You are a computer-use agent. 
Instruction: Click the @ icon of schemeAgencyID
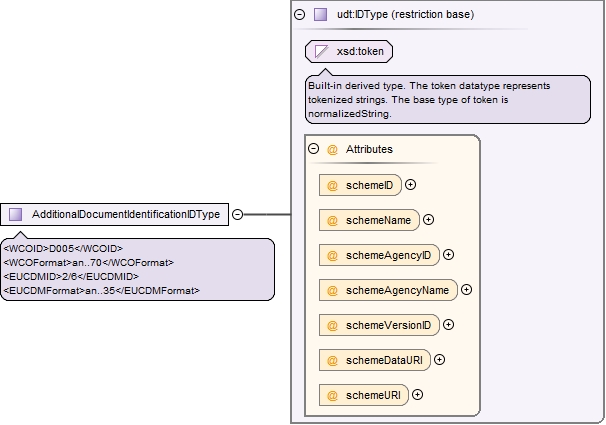click(332, 255)
